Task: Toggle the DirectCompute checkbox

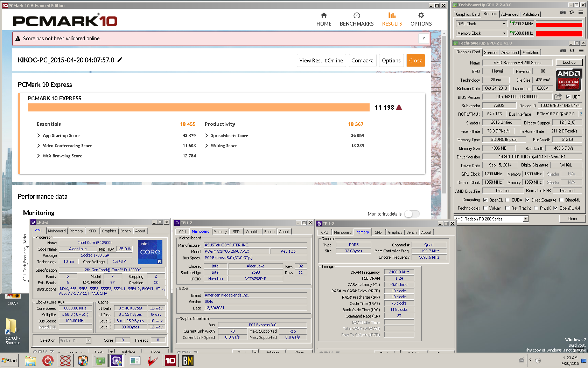Action: pyautogui.click(x=527, y=200)
